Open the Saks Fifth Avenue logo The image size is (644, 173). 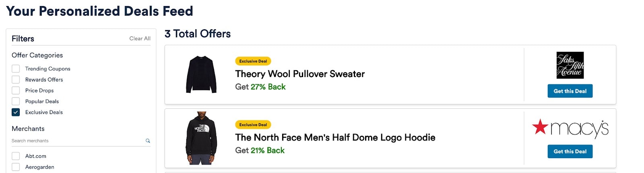point(570,65)
